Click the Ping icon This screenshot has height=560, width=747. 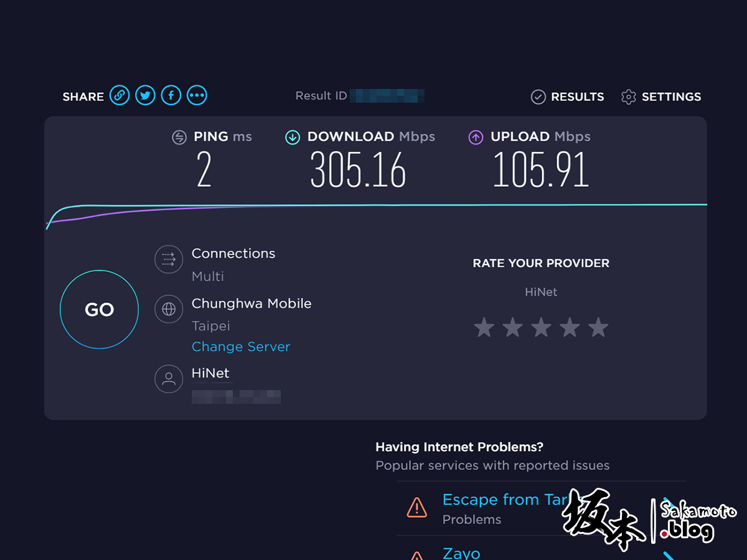coord(179,138)
